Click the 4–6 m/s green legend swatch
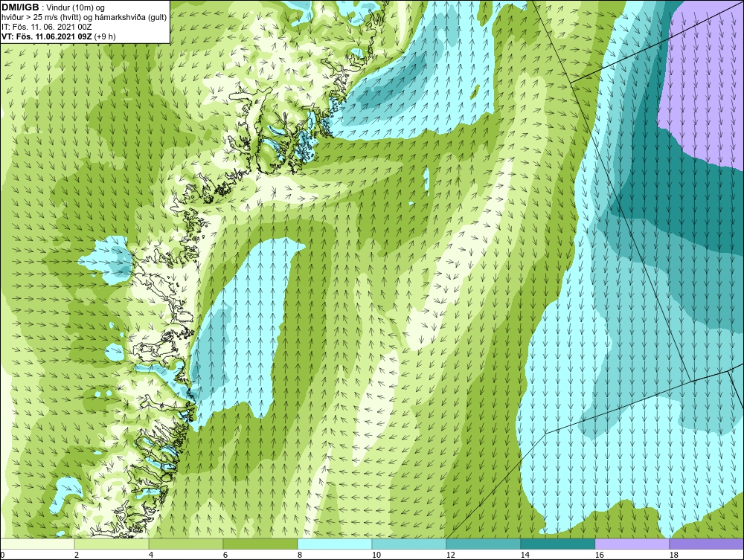744x560 pixels. (x=186, y=544)
